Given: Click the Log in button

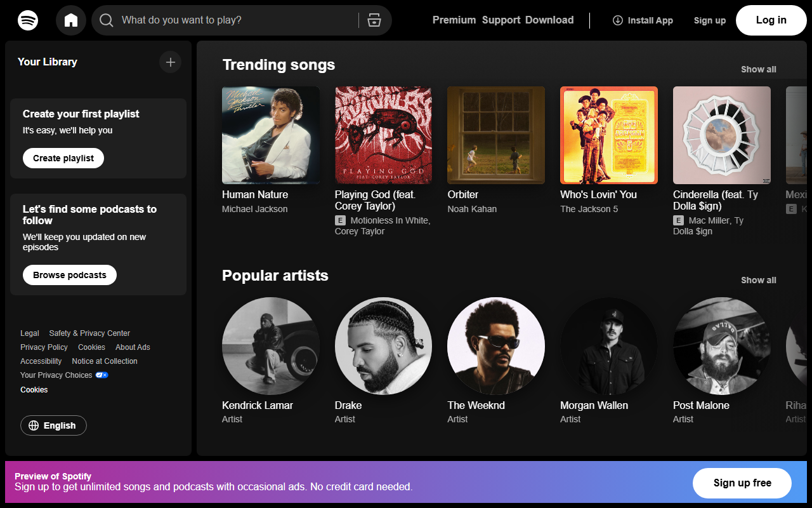Looking at the screenshot, I should tap(771, 20).
